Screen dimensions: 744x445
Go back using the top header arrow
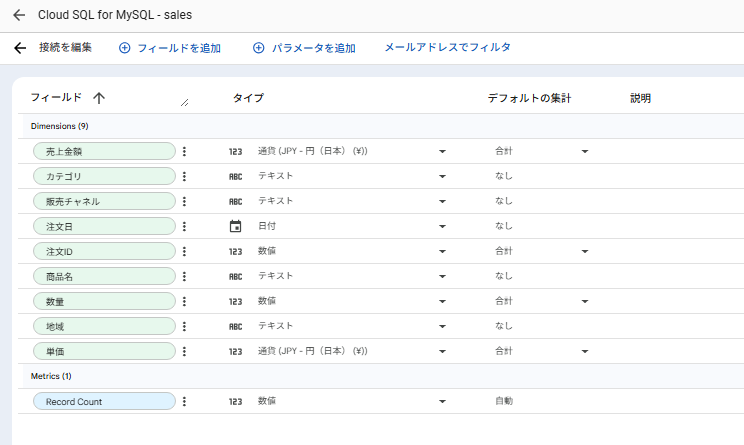click(x=19, y=15)
